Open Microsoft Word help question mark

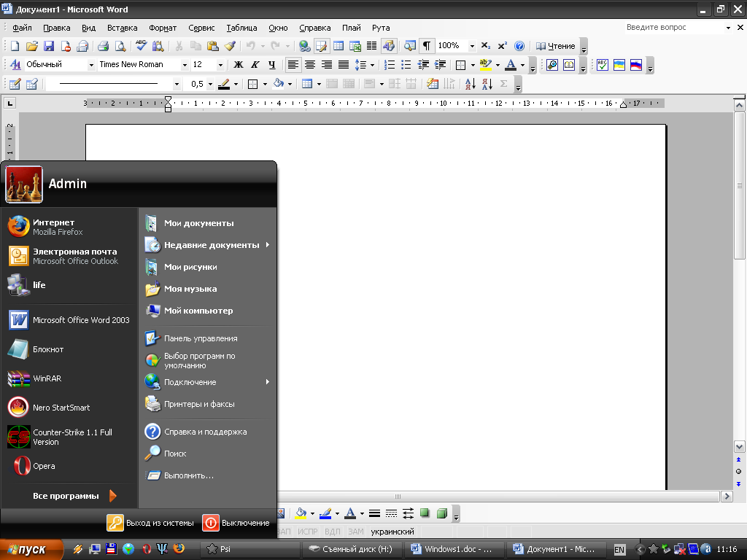519,46
